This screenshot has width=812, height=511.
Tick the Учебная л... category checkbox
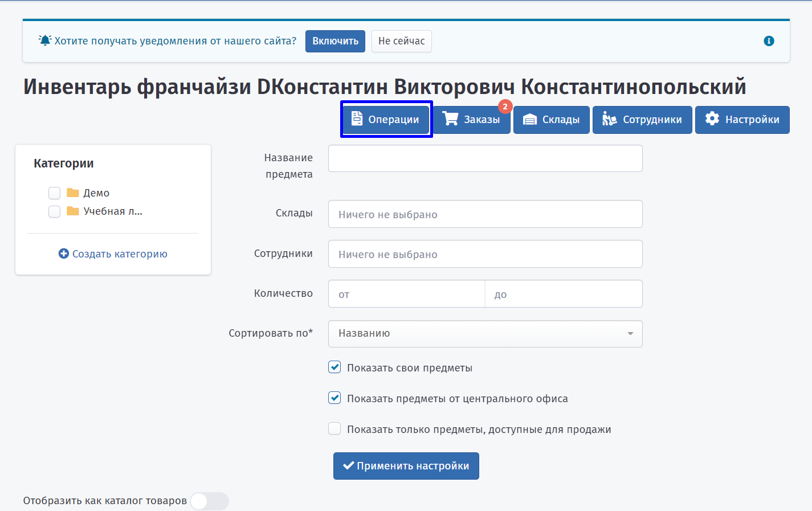pyautogui.click(x=55, y=211)
